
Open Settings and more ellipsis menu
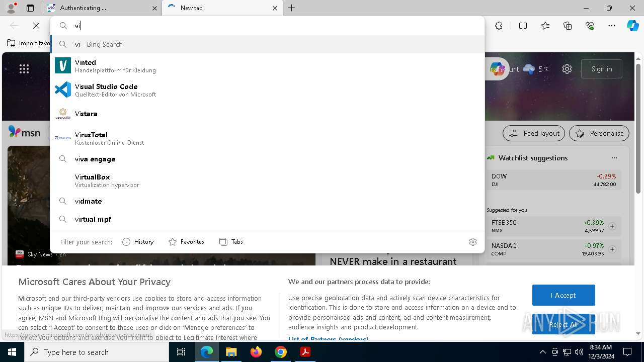point(612,26)
